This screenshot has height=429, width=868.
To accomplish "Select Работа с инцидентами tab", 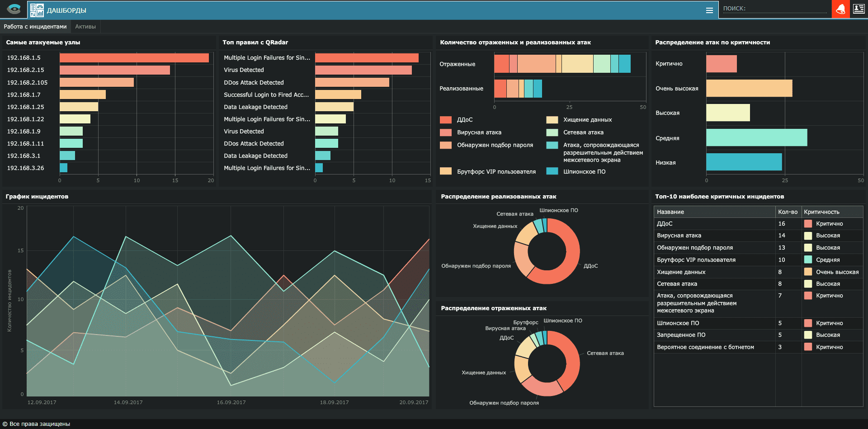I will pyautogui.click(x=35, y=27).
